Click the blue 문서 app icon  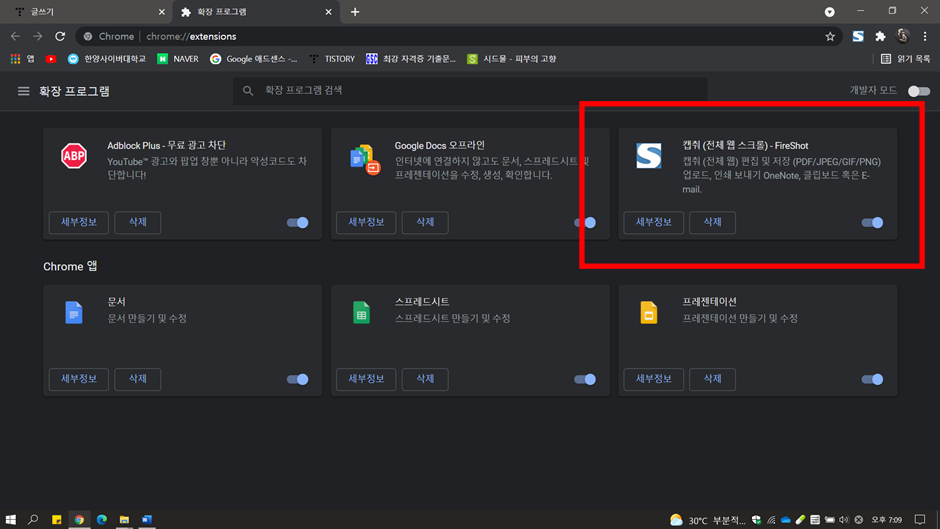pyautogui.click(x=74, y=312)
